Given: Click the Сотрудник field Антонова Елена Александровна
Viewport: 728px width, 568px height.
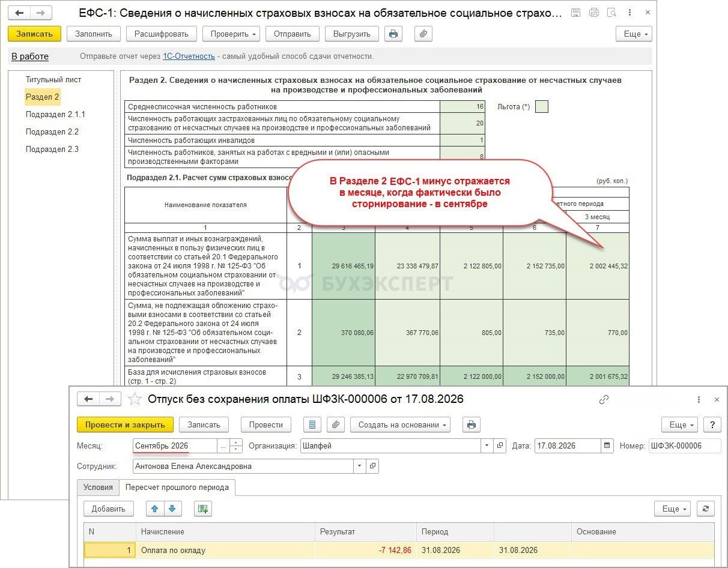Looking at the screenshot, I should coord(243,466).
